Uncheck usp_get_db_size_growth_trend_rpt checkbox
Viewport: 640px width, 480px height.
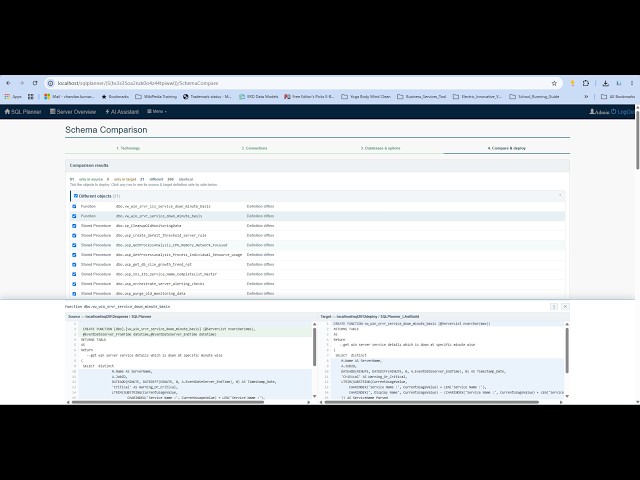point(74,264)
